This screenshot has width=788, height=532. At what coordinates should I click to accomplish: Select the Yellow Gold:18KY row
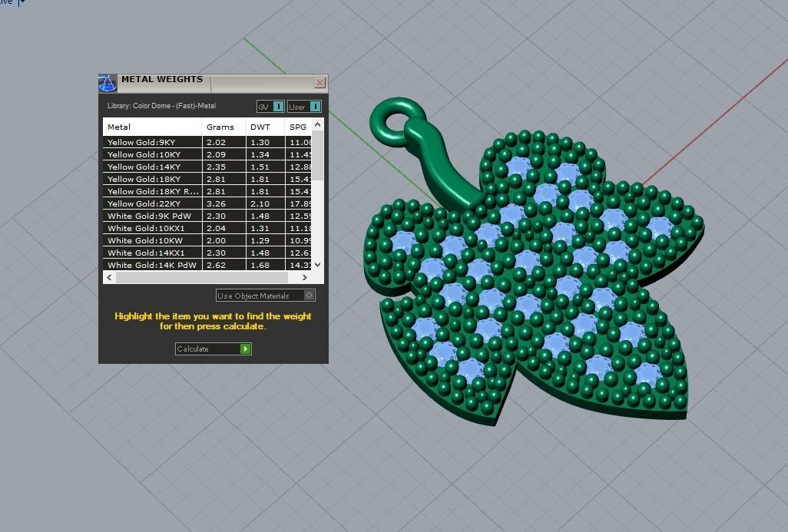207,180
